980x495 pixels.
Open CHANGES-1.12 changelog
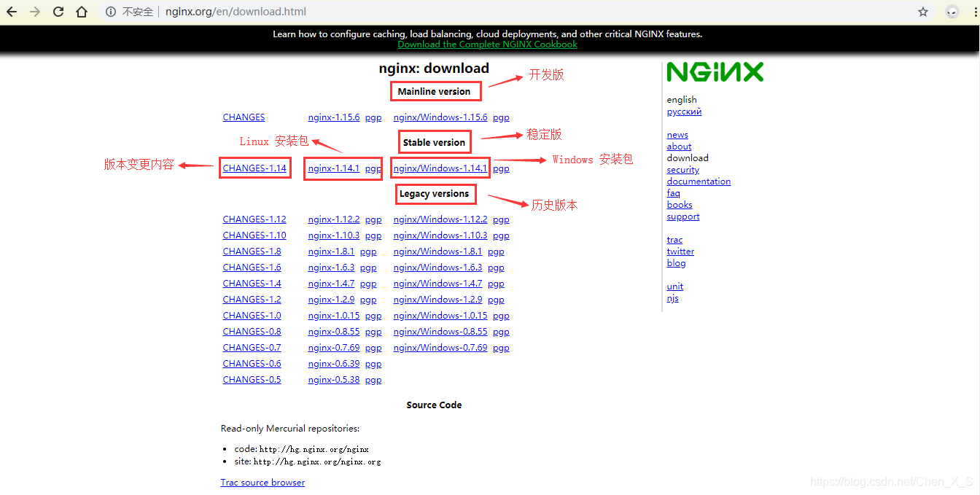pyautogui.click(x=254, y=219)
